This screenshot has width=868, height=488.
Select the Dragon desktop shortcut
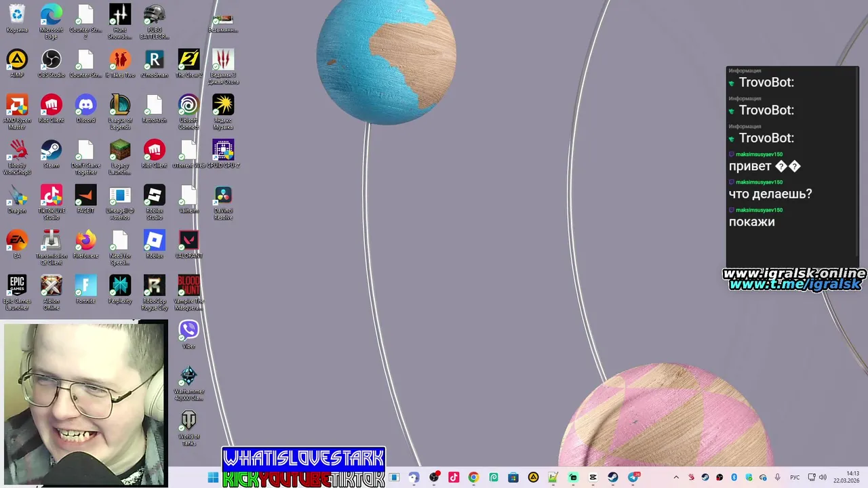pos(17,199)
